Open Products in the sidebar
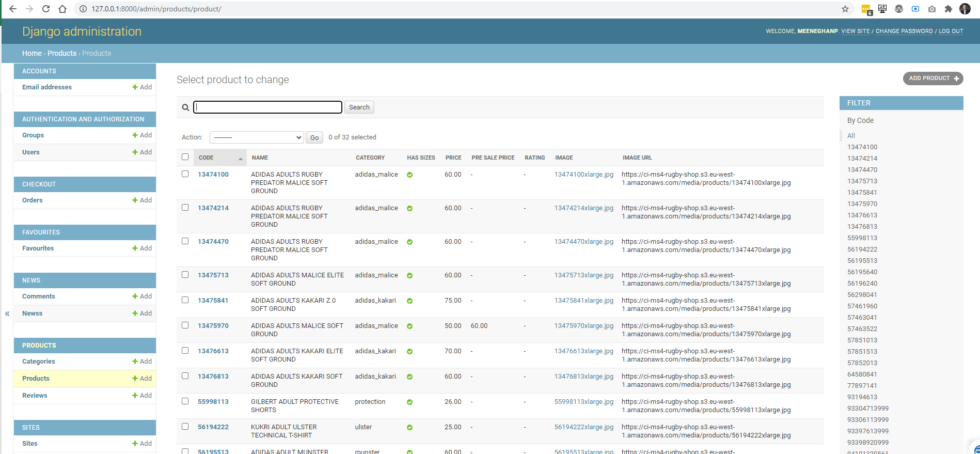 coord(36,379)
